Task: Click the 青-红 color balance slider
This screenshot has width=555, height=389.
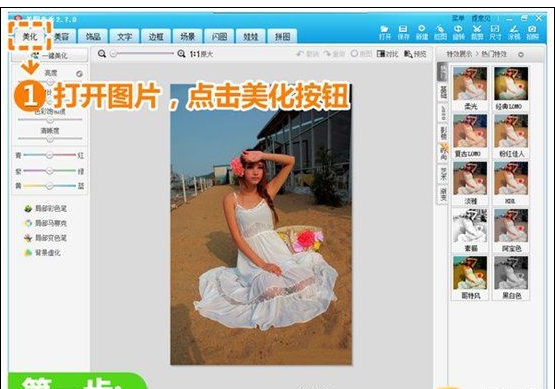Action: coord(50,155)
